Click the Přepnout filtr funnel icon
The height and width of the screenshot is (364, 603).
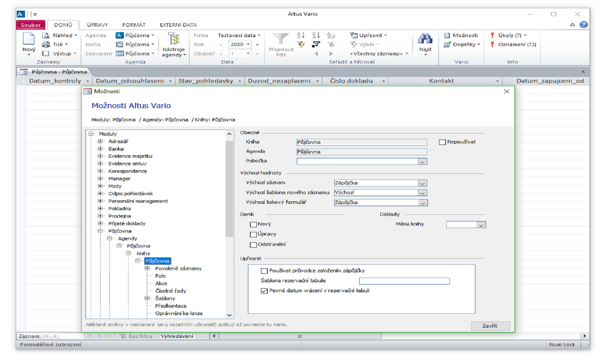point(280,39)
